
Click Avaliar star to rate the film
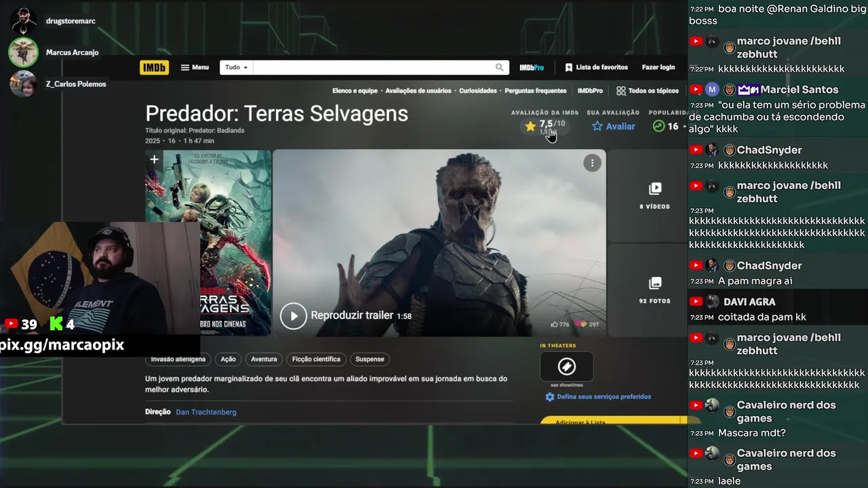click(614, 126)
